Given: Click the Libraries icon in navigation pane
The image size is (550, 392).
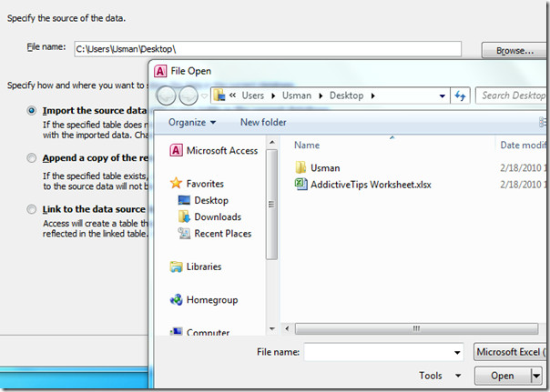Looking at the screenshot, I should click(176, 266).
